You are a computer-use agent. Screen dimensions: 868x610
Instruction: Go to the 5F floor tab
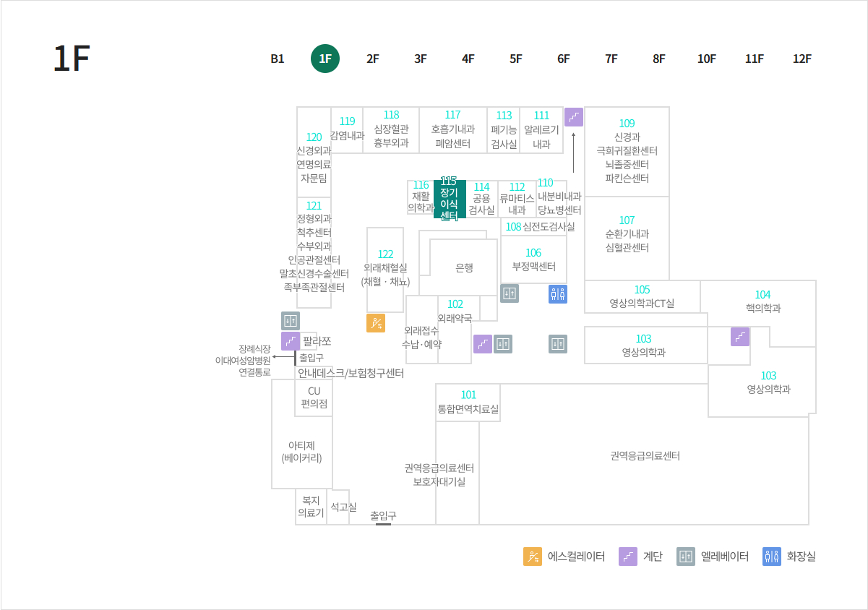tap(516, 59)
